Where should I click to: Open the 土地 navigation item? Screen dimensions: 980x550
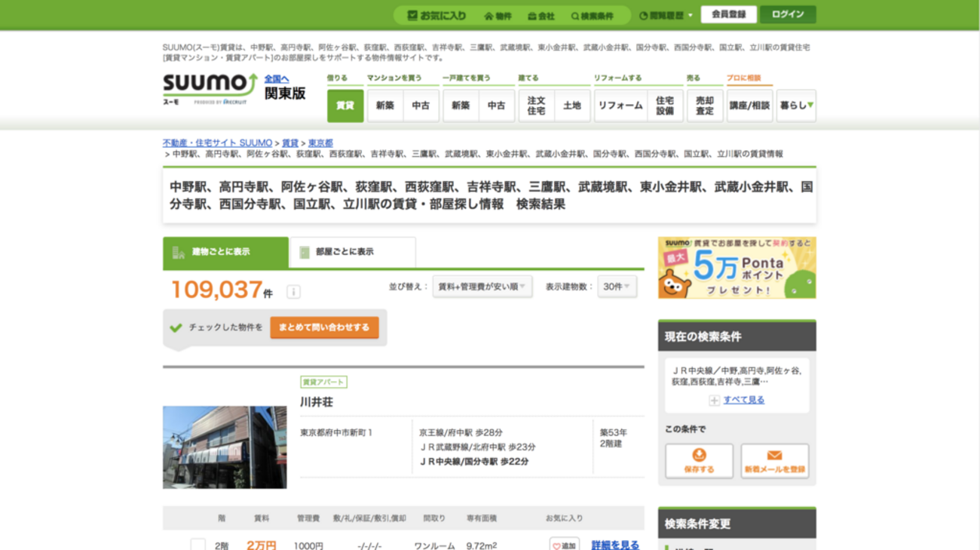(572, 106)
